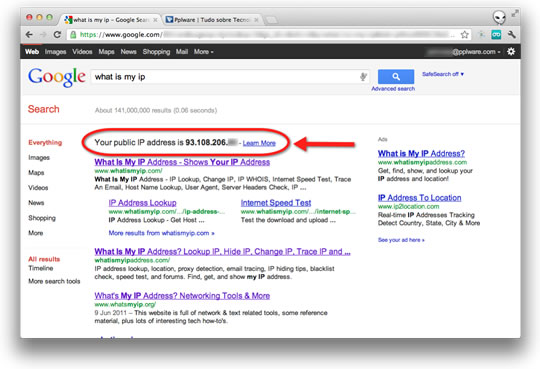Click the teal extension icon in toolbar
Image resolution: width=540 pixels, height=369 pixels.
point(496,34)
